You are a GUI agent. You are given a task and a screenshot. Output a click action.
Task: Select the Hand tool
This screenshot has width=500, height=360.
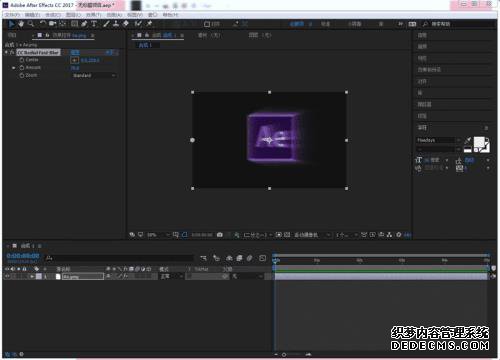pos(21,24)
